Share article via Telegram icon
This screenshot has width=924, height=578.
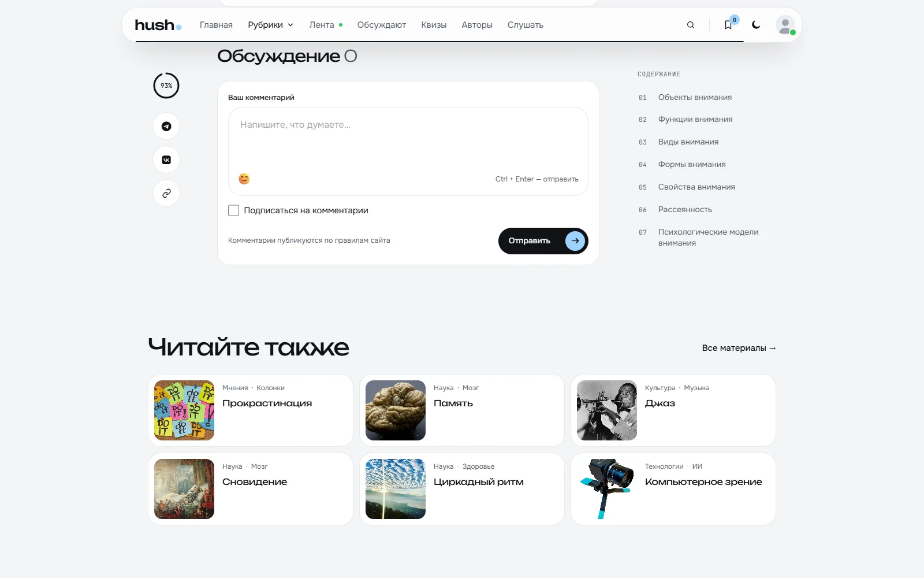[x=166, y=126]
